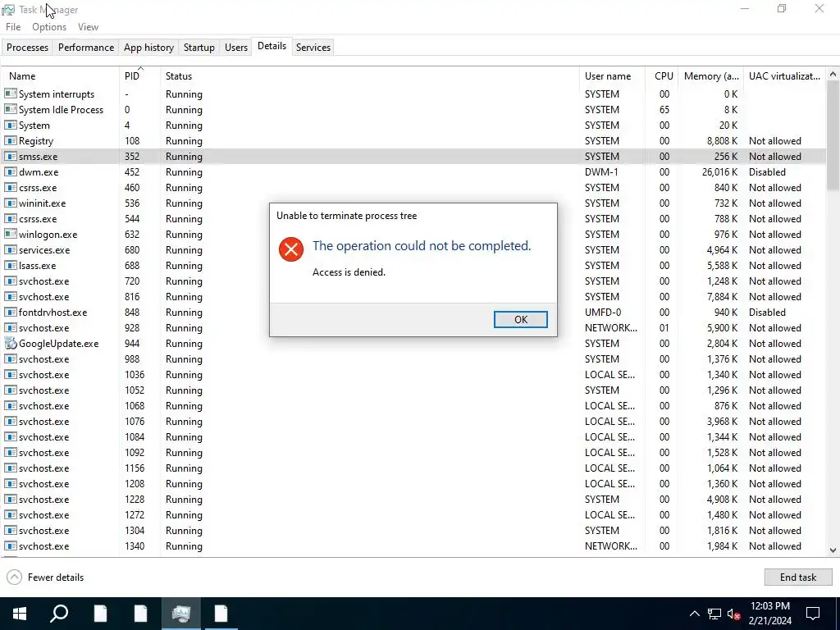840x630 pixels.
Task: Click the GoogleUpdate.exe process icon
Action: click(x=10, y=344)
